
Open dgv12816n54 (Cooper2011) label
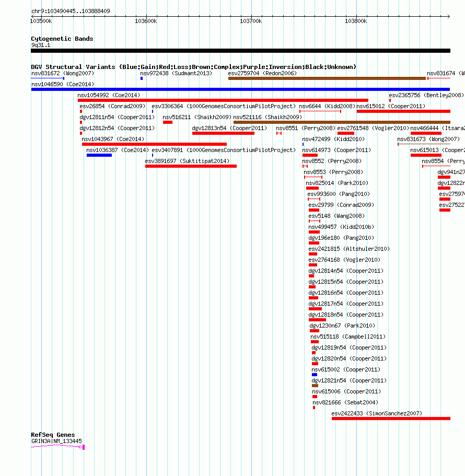[346, 293]
